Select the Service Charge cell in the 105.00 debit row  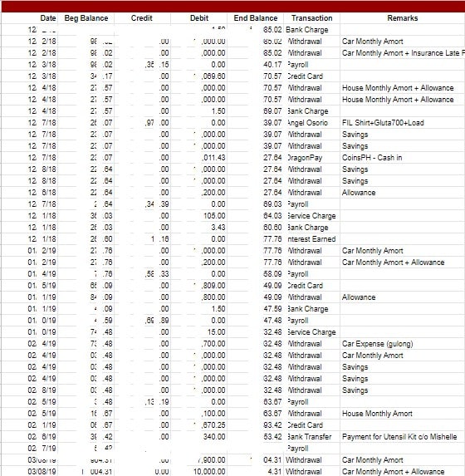(x=311, y=216)
